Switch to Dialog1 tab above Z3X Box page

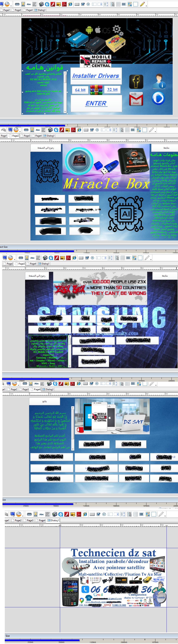[x=44, y=264]
